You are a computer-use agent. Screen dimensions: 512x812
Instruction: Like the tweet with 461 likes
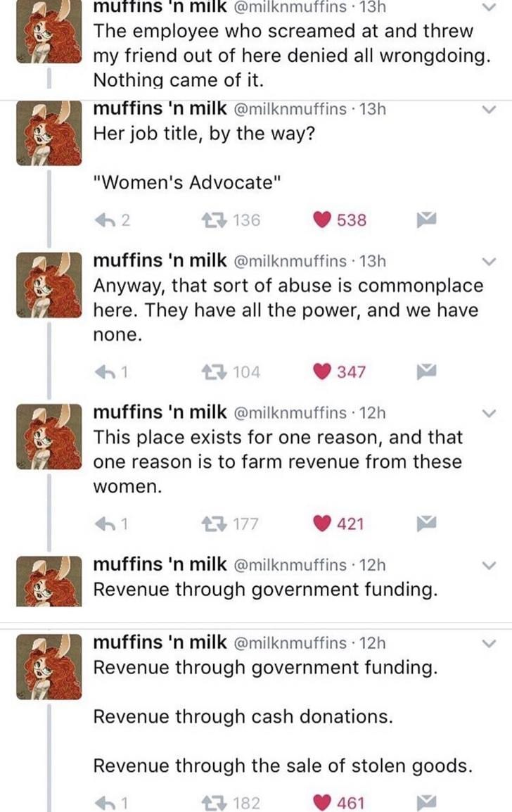coord(324,803)
